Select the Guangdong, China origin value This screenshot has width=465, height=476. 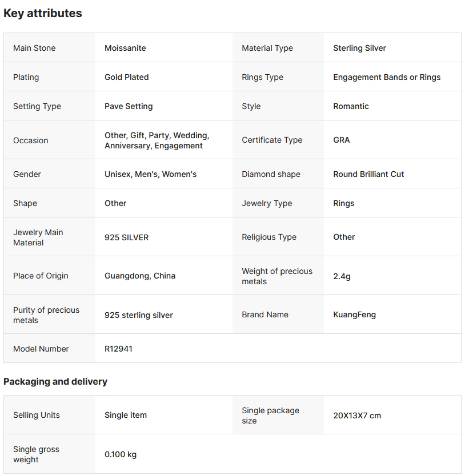pos(140,276)
